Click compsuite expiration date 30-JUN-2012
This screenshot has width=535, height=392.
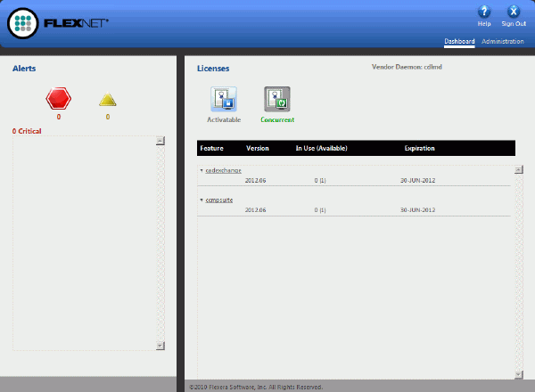(417, 210)
